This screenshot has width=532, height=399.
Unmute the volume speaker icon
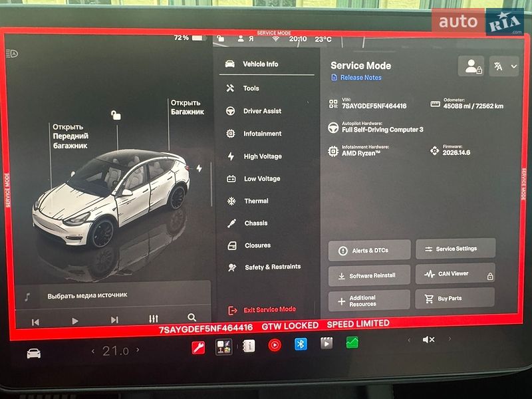click(x=428, y=339)
